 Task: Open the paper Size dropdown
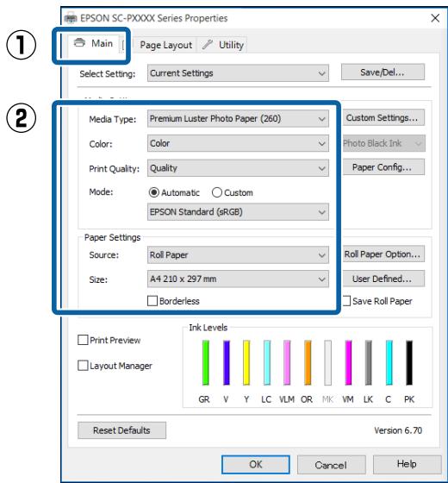coord(238,279)
